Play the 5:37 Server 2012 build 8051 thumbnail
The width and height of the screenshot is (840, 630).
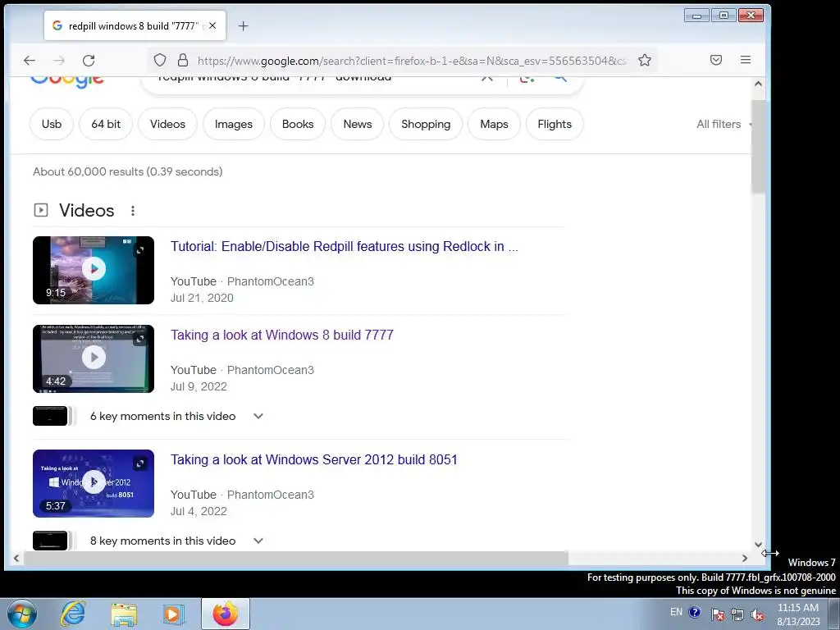(x=94, y=483)
